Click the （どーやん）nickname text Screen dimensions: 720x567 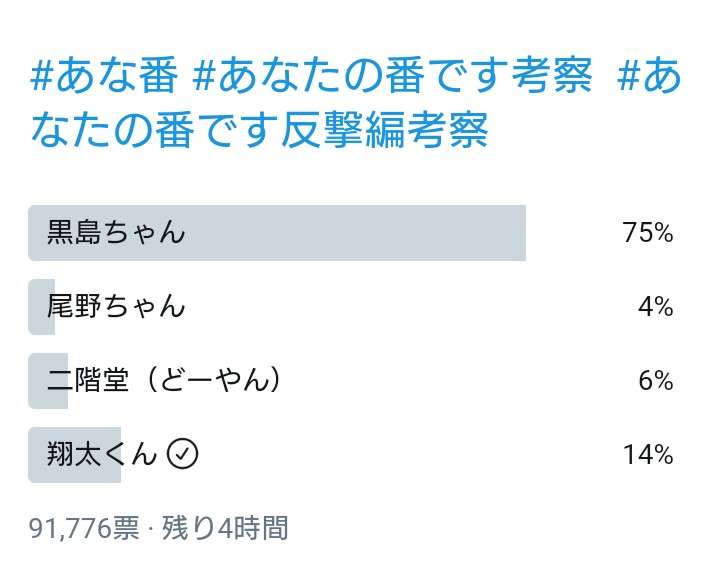tap(214, 380)
